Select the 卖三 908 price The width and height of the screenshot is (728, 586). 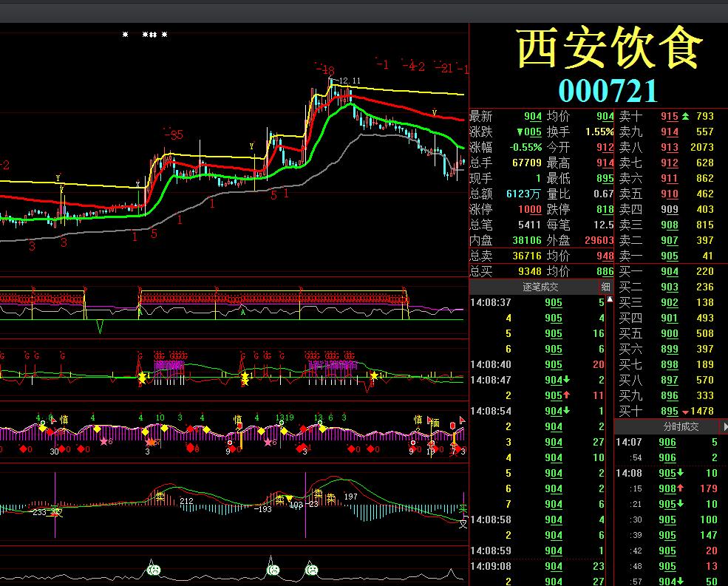670,225
